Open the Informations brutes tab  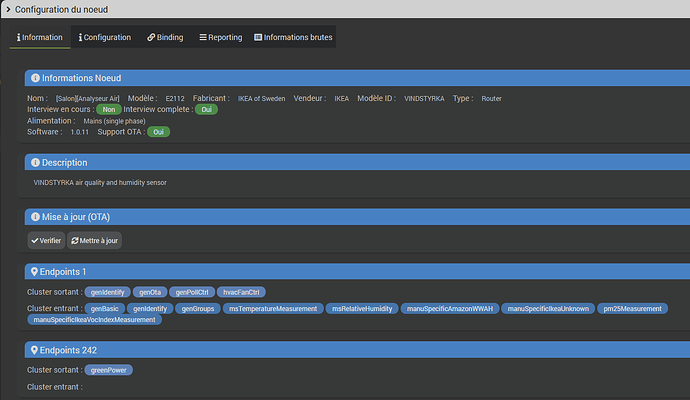click(x=293, y=37)
